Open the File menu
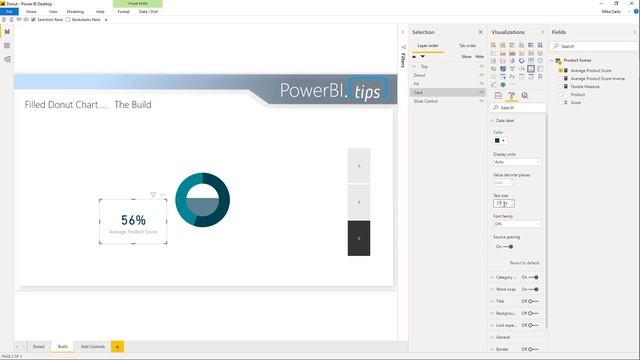Viewport: 640px width, 360px height. point(9,11)
